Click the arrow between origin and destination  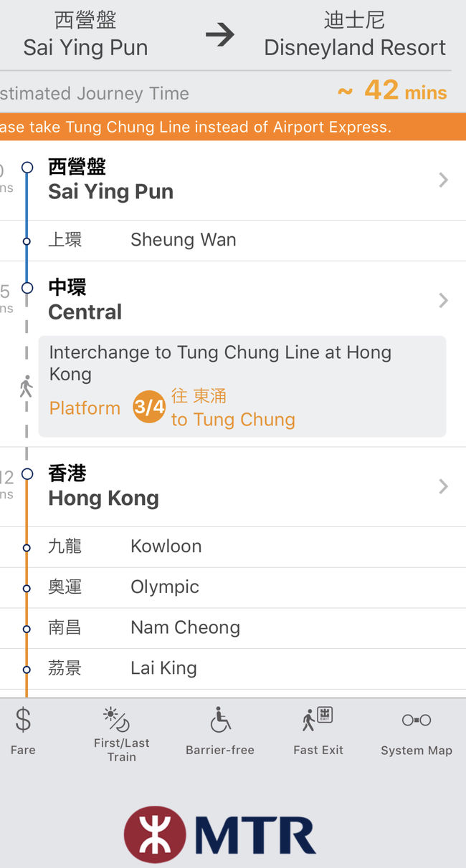[220, 34]
